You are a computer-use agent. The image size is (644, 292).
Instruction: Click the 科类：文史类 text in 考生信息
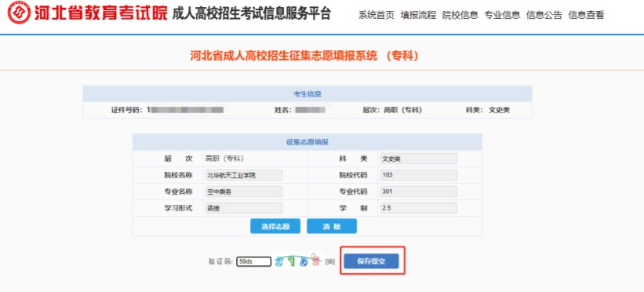pos(488,110)
